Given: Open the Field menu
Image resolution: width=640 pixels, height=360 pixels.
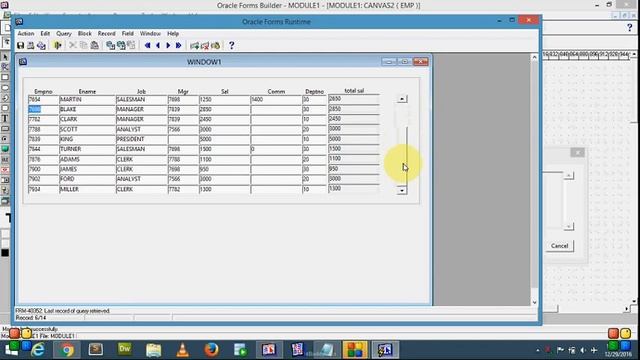Looking at the screenshot, I should [x=128, y=33].
